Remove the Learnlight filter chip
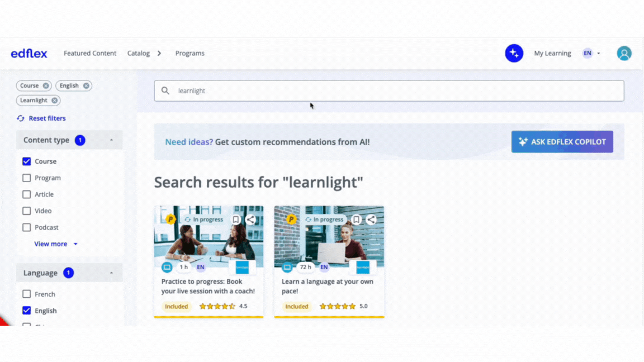 tap(55, 101)
